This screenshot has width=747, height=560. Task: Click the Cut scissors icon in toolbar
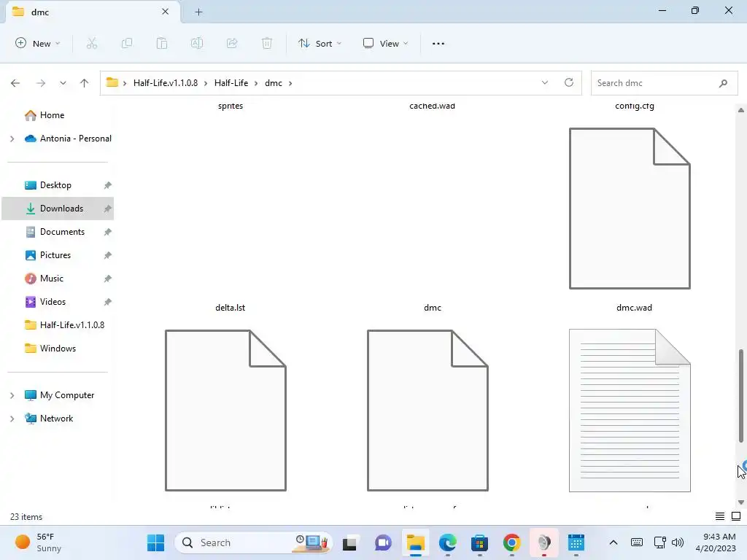tap(91, 43)
